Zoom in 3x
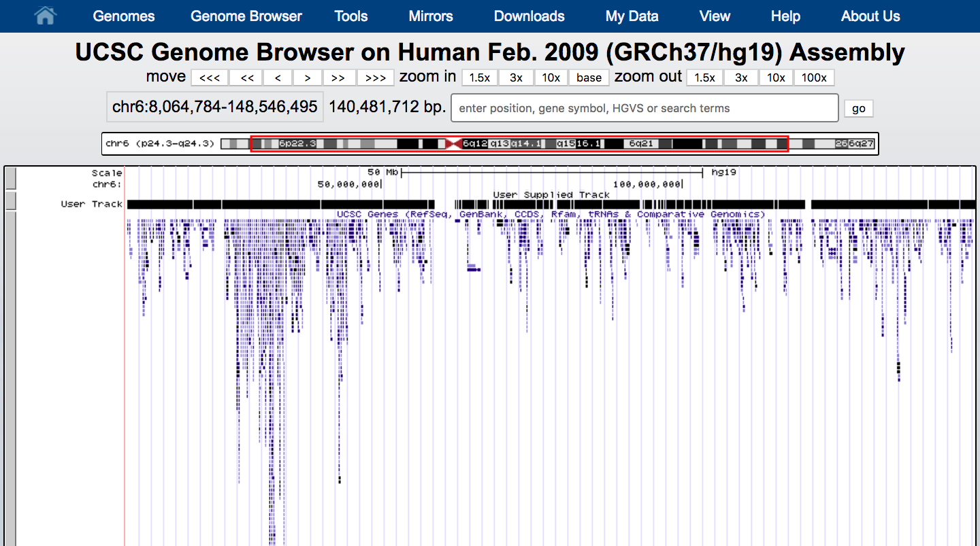The image size is (980, 546). click(517, 78)
